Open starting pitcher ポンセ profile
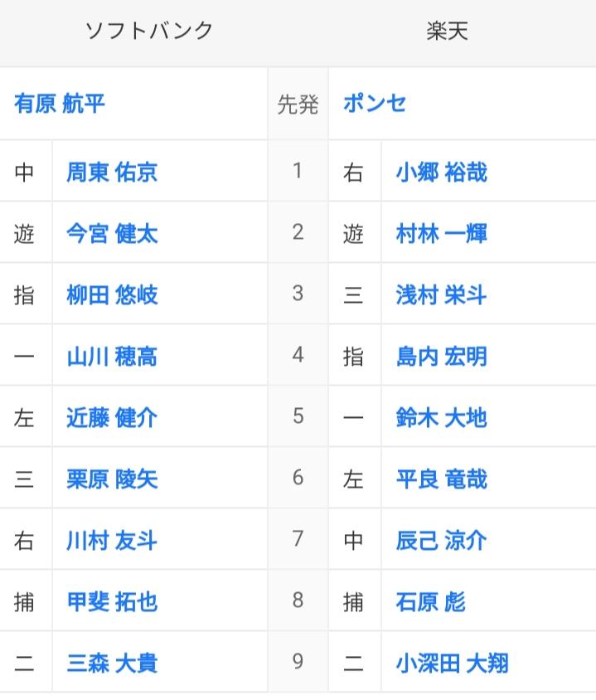 (x=375, y=104)
